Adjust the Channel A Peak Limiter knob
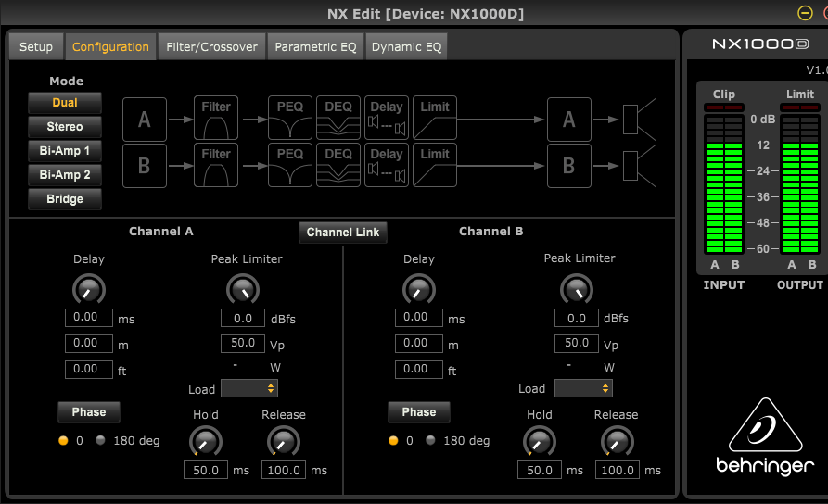 (x=243, y=289)
